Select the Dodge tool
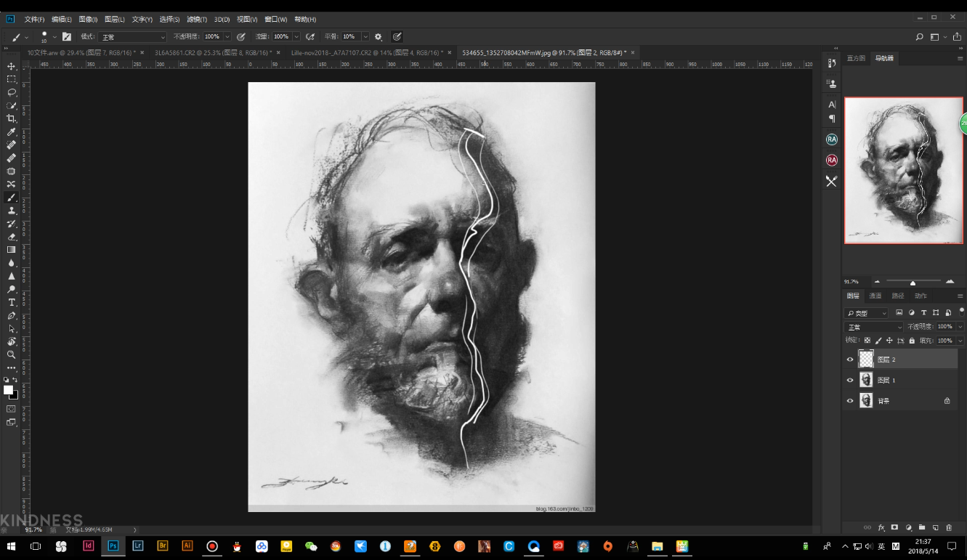Screen dimensions: 967x560 [11, 288]
